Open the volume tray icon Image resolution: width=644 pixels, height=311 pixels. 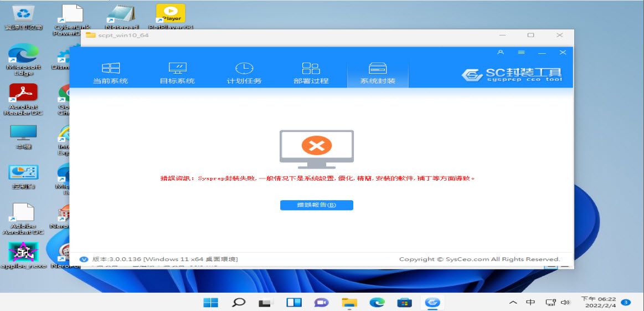point(565,303)
